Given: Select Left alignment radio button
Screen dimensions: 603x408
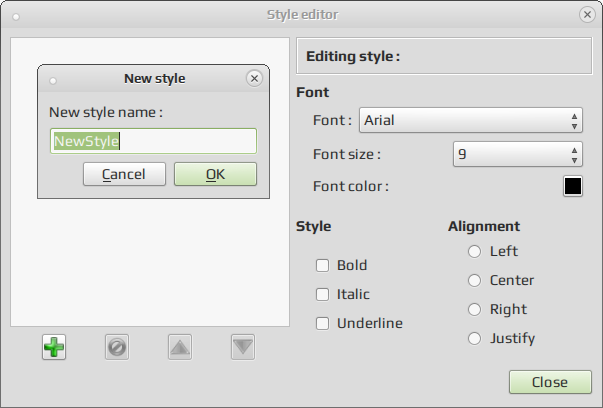Looking at the screenshot, I should [474, 251].
